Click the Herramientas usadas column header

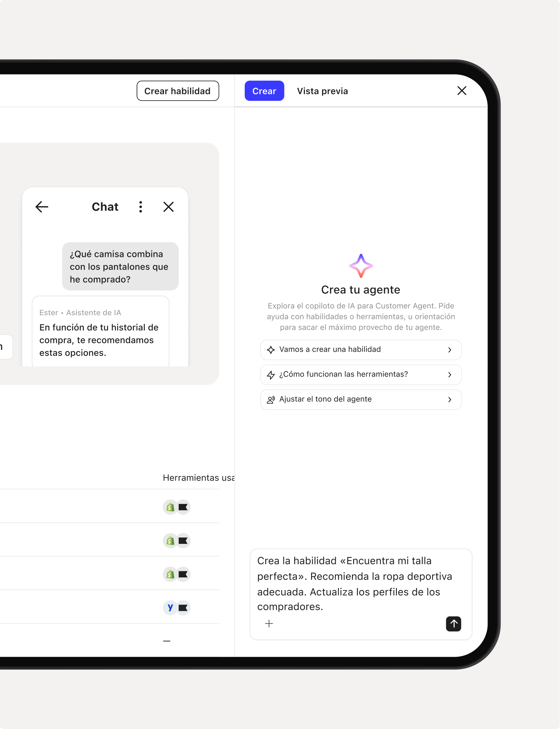coord(199,478)
